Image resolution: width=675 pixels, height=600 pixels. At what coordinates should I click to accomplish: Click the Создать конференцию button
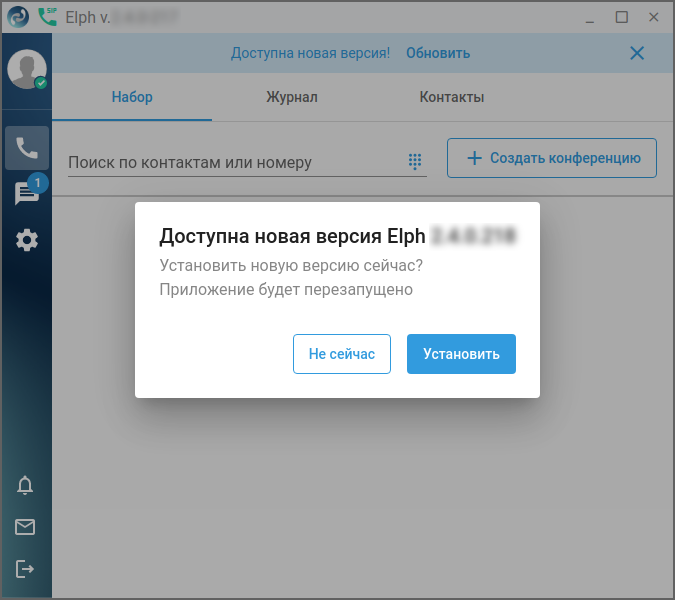[x=552, y=158]
